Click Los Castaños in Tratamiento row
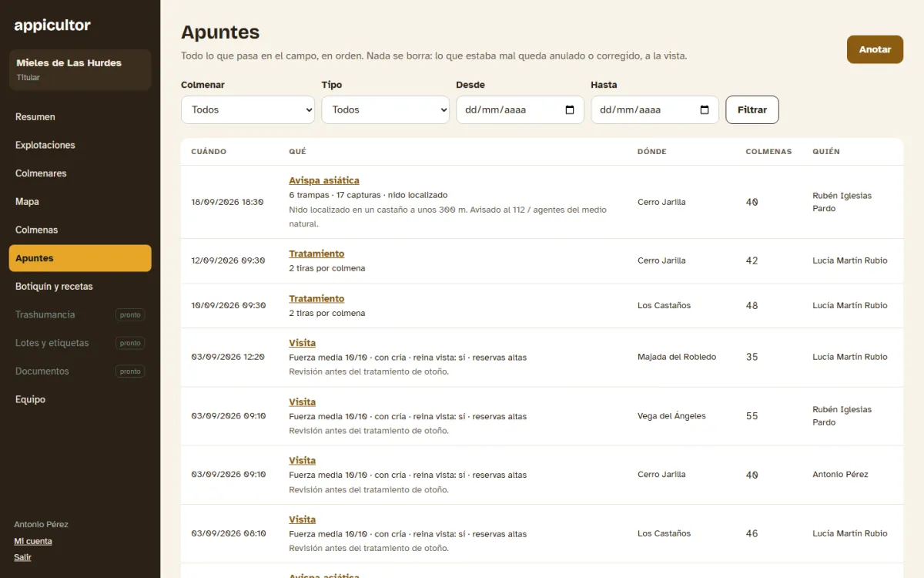The height and width of the screenshot is (578, 924). pyautogui.click(x=664, y=305)
